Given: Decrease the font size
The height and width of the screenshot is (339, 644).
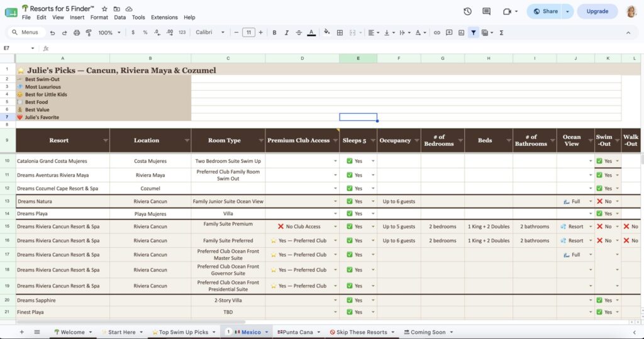Looking at the screenshot, I should 236,33.
